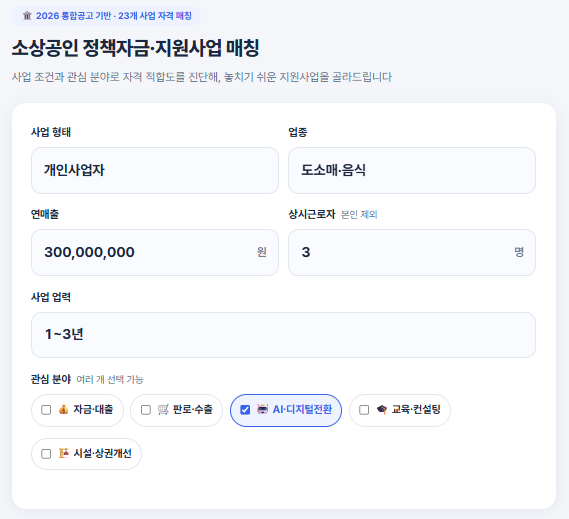The image size is (569, 519).
Task: Click the building icon in 시설·상권개선 chip
Action: (64, 453)
